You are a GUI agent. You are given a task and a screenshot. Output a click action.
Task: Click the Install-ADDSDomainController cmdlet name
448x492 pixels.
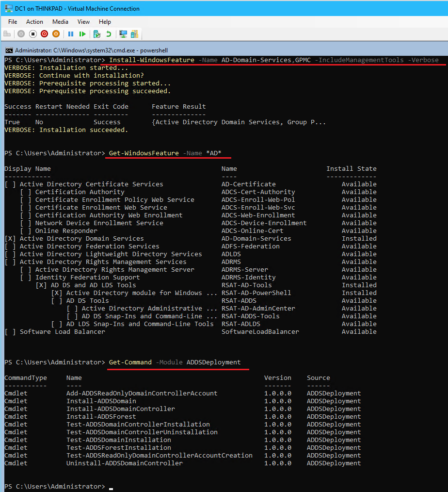click(121, 409)
